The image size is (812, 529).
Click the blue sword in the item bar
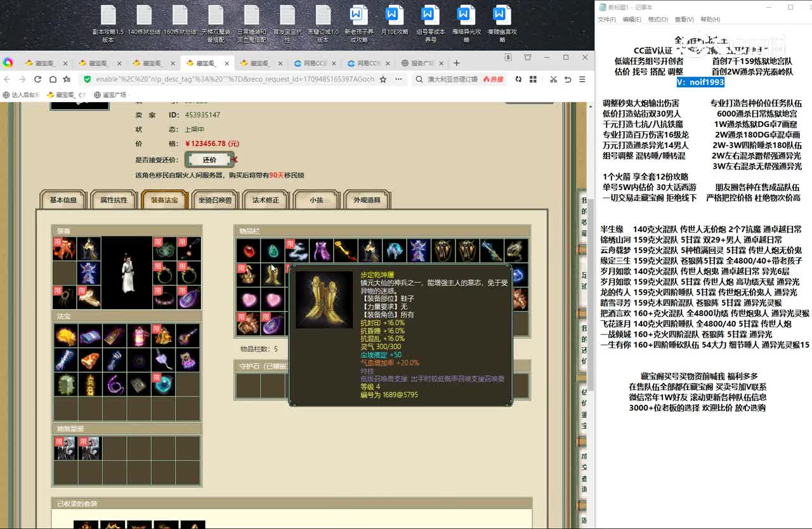[x=493, y=251]
